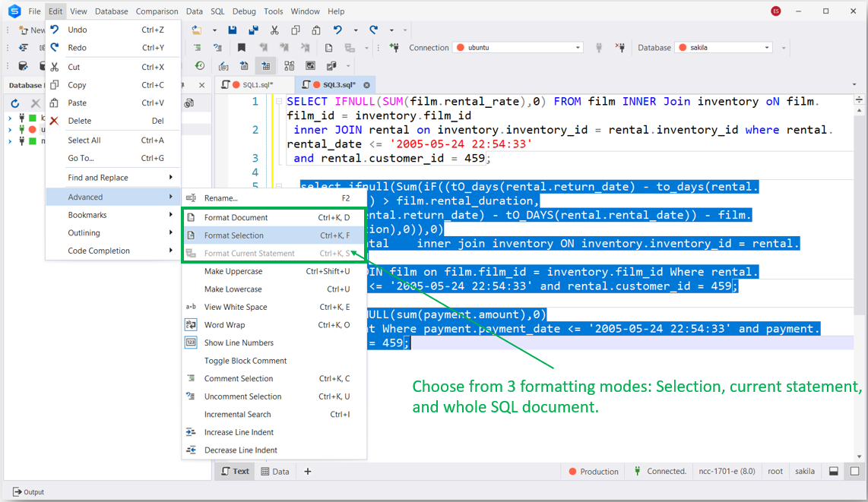This screenshot has width=868, height=502.
Task: Click the plus button beside the Data tab
Action: [x=308, y=472]
